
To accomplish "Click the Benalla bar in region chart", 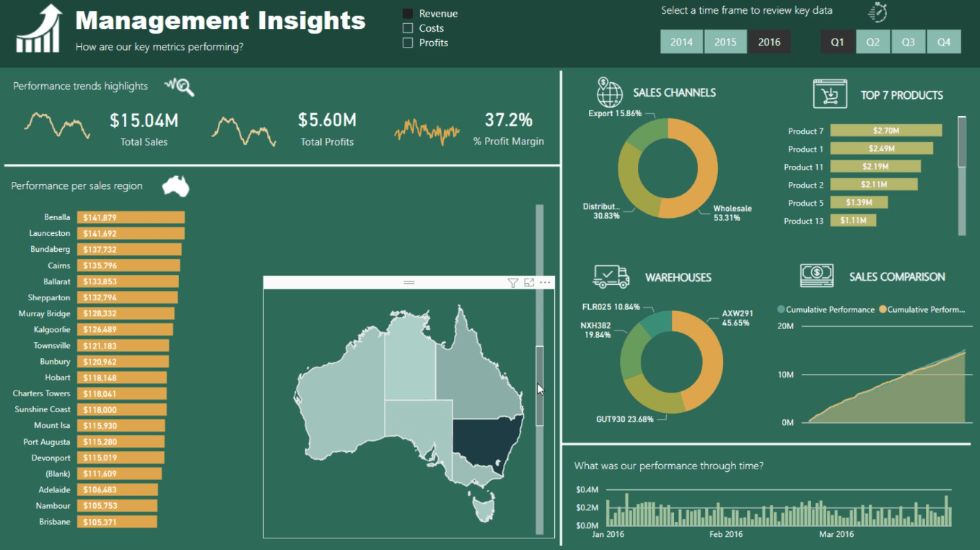I will (131, 217).
